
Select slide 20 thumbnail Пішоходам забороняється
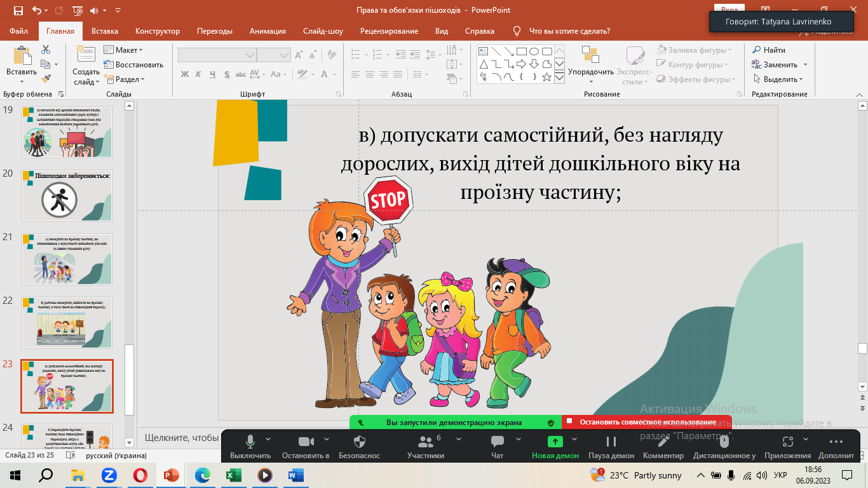point(67,196)
